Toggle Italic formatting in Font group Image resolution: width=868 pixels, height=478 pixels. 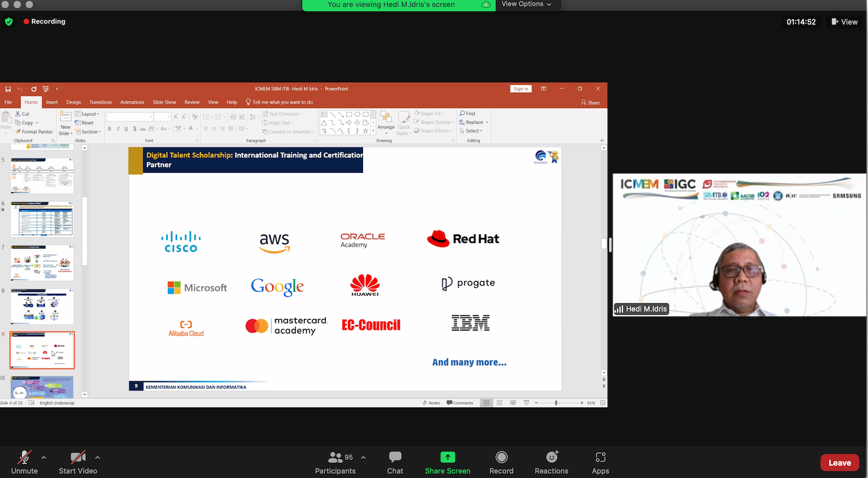(118, 129)
